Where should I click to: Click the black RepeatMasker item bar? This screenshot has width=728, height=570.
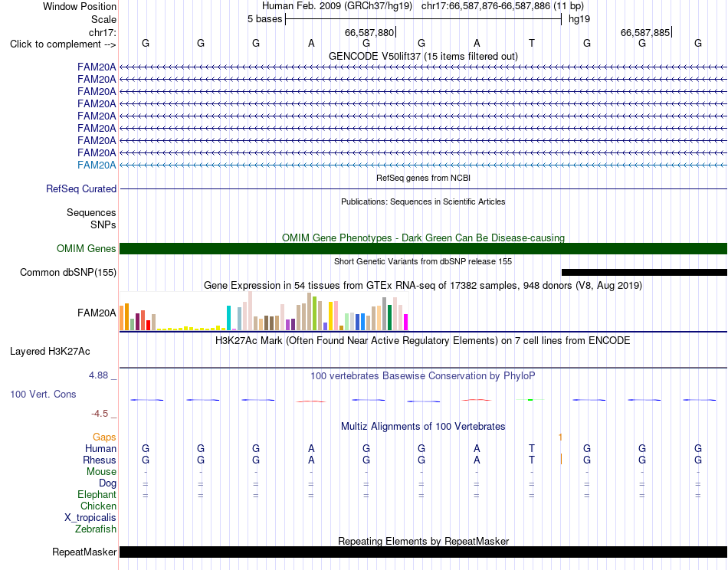[x=424, y=552]
